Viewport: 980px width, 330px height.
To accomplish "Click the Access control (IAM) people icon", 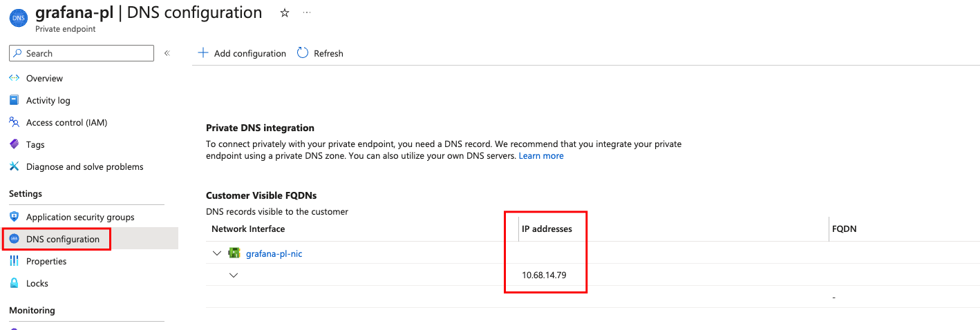I will [x=14, y=122].
